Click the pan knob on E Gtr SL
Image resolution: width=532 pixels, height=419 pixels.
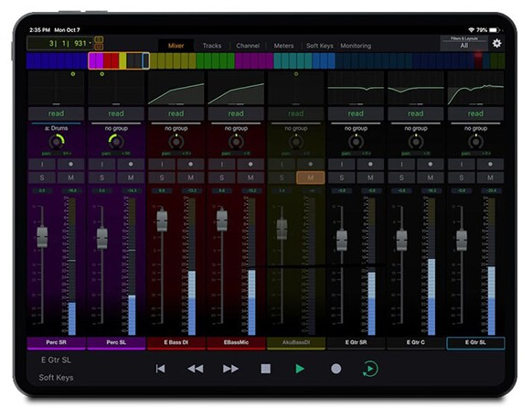tap(475, 142)
